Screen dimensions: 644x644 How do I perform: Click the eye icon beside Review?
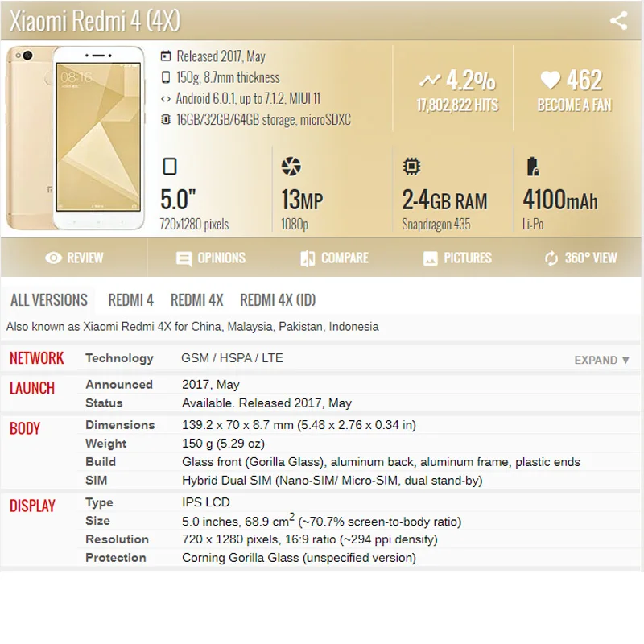[54, 258]
